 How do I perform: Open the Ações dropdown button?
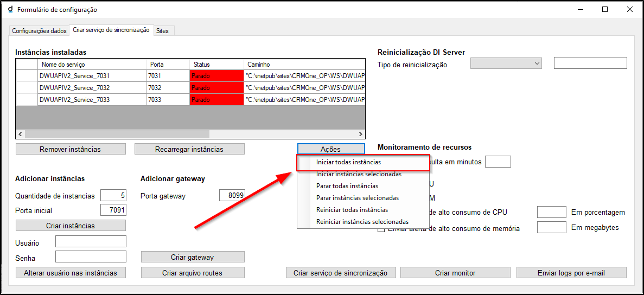pyautogui.click(x=330, y=149)
